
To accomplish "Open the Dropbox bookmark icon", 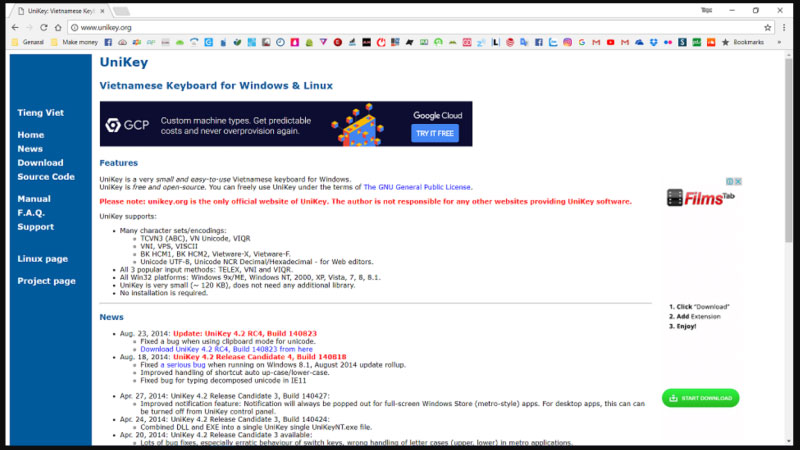I will click(654, 42).
